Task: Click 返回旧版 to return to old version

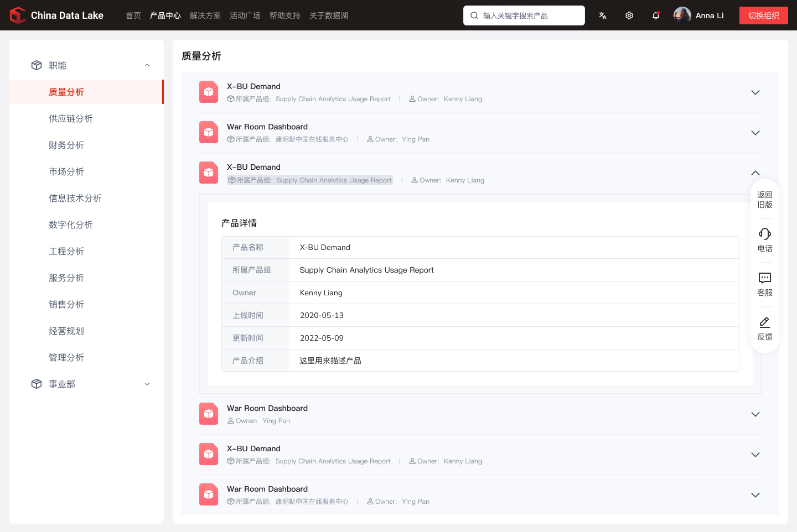Action: click(765, 200)
